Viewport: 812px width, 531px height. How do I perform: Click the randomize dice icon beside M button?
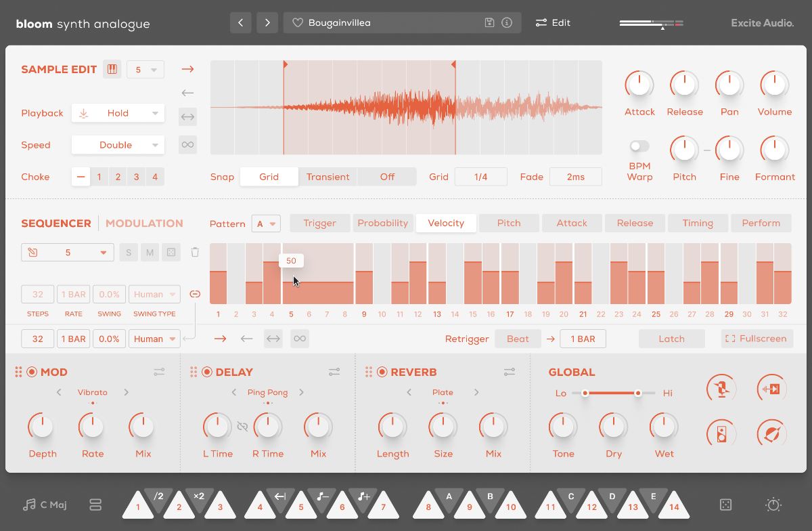[171, 253]
